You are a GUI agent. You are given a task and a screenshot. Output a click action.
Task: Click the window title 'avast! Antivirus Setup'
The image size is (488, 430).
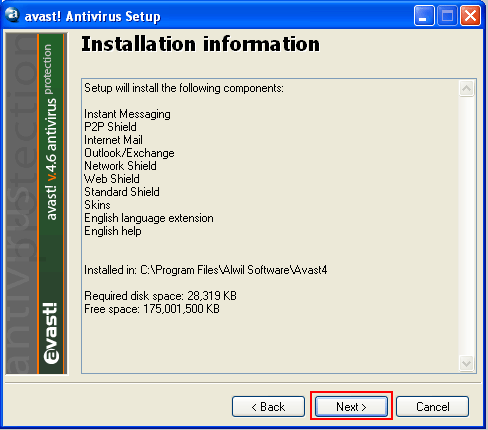(x=92, y=16)
